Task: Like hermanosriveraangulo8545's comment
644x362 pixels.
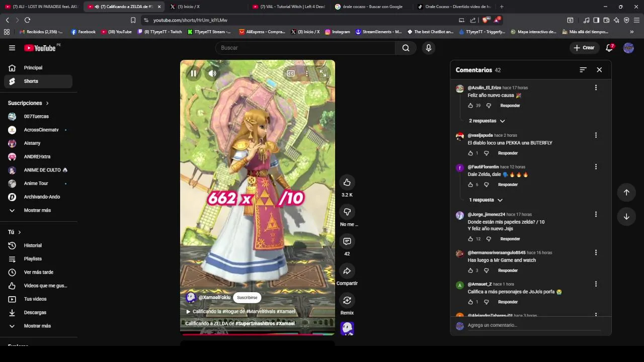Action: click(x=470, y=270)
